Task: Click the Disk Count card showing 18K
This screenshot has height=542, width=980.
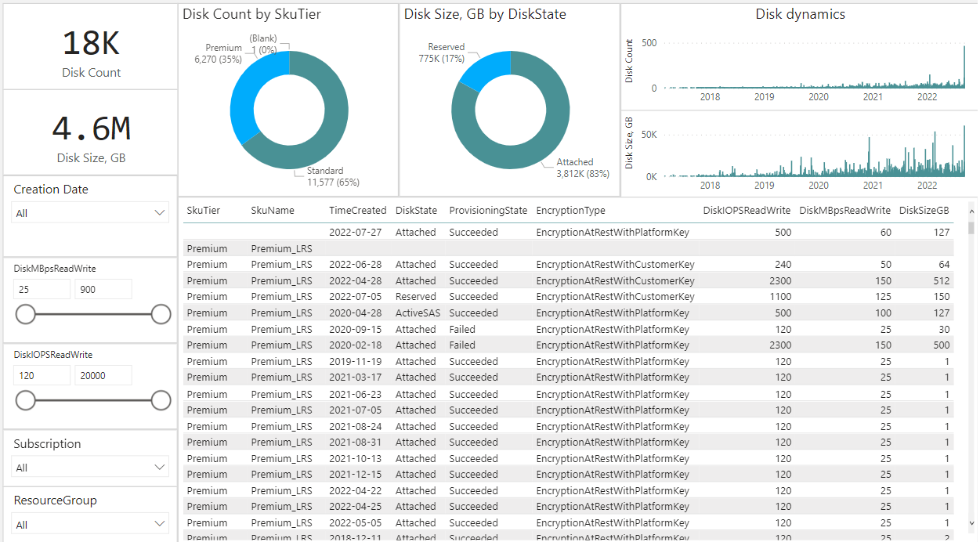Action: tap(91, 47)
